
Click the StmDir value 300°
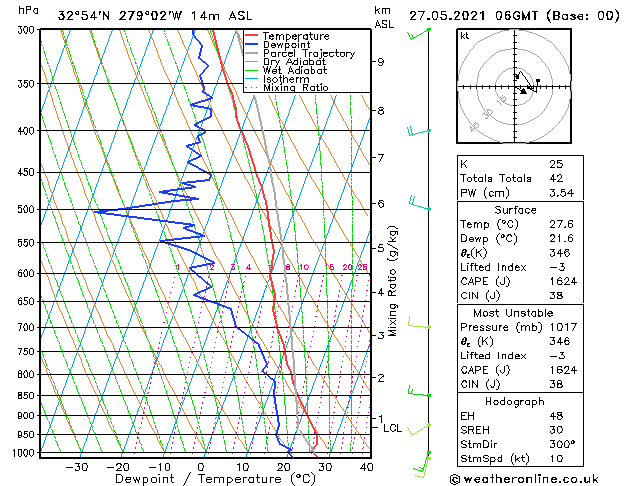point(562,444)
